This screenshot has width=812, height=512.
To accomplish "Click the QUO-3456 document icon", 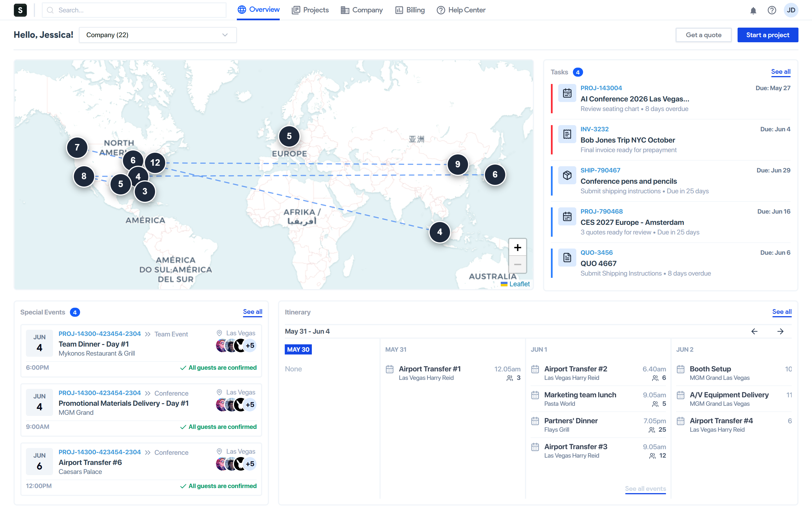I will click(567, 258).
